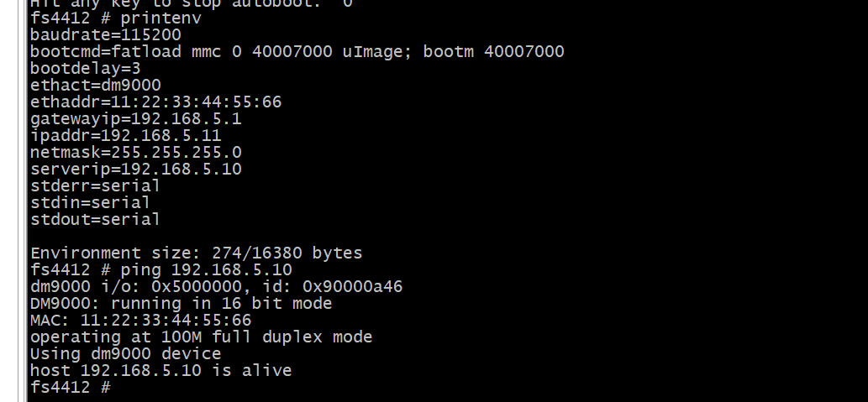Place cursor on ethaddr=11:22:33:44:55:66 line
This screenshot has width=868, height=402.
(x=156, y=102)
